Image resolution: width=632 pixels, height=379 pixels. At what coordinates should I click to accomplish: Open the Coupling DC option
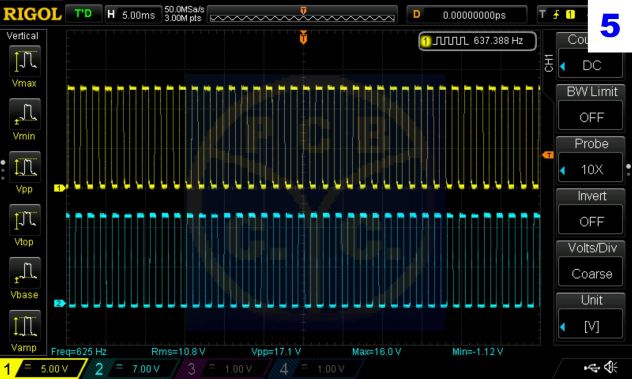[590, 65]
